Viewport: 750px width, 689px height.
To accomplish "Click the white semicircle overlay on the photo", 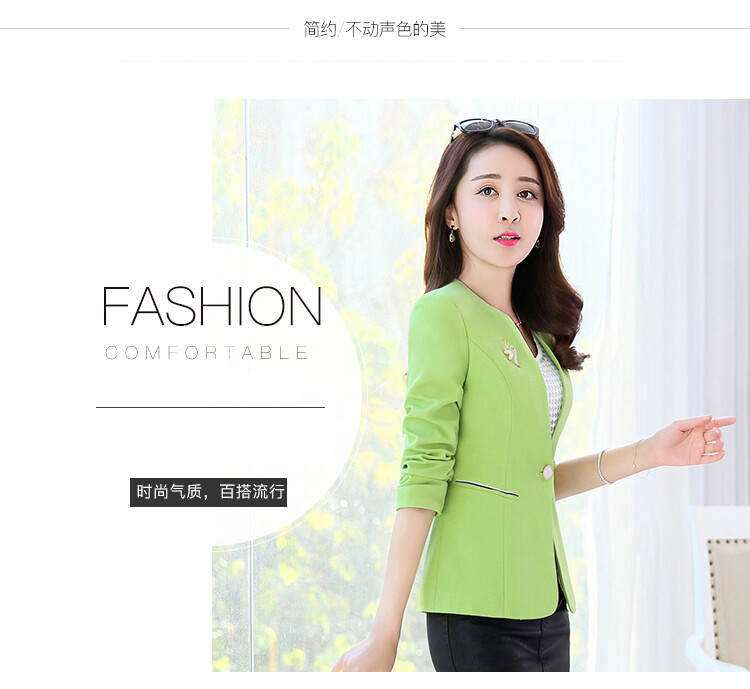I will click(x=287, y=392).
